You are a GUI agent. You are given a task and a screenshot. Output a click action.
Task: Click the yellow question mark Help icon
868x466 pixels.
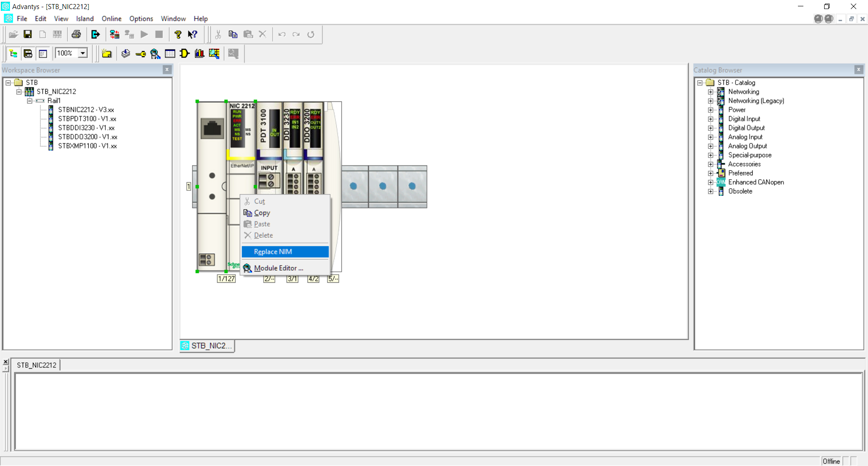click(178, 34)
